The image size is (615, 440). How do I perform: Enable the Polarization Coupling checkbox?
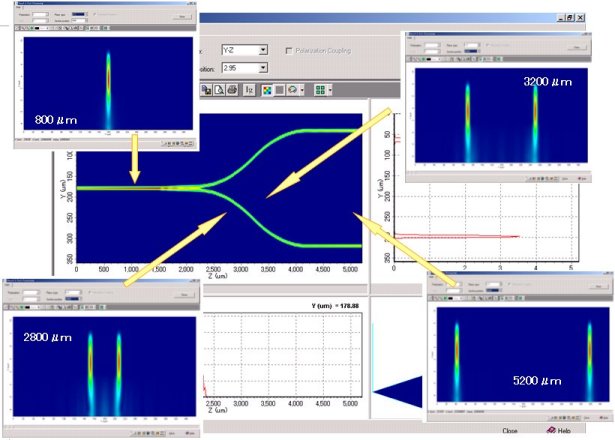(x=289, y=49)
